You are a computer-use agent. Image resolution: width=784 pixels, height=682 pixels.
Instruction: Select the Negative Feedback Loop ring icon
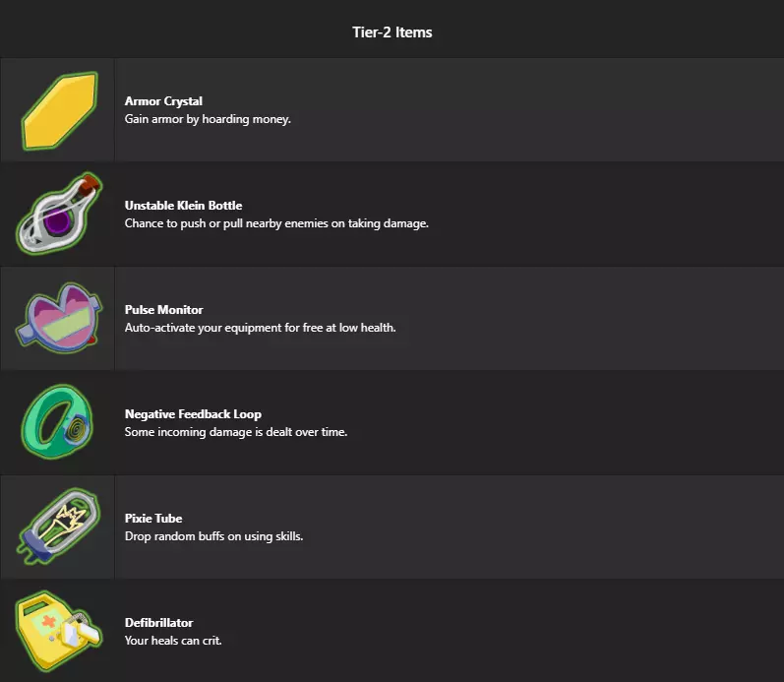[58, 423]
